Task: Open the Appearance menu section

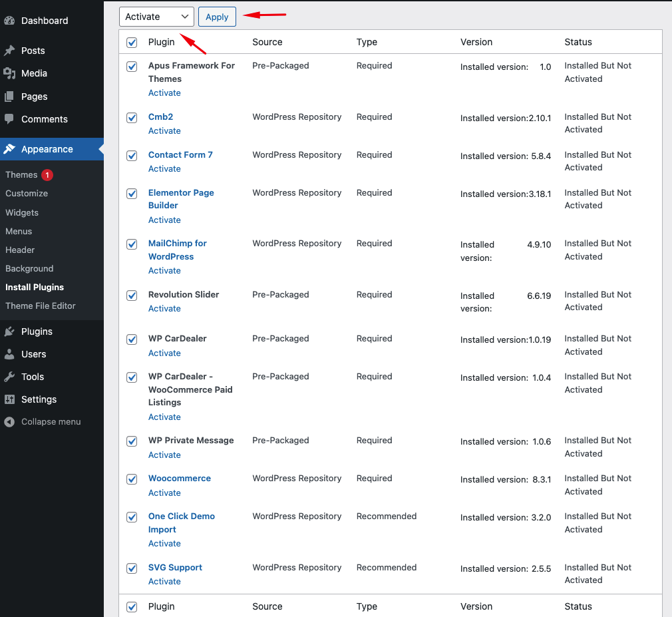Action: click(47, 149)
